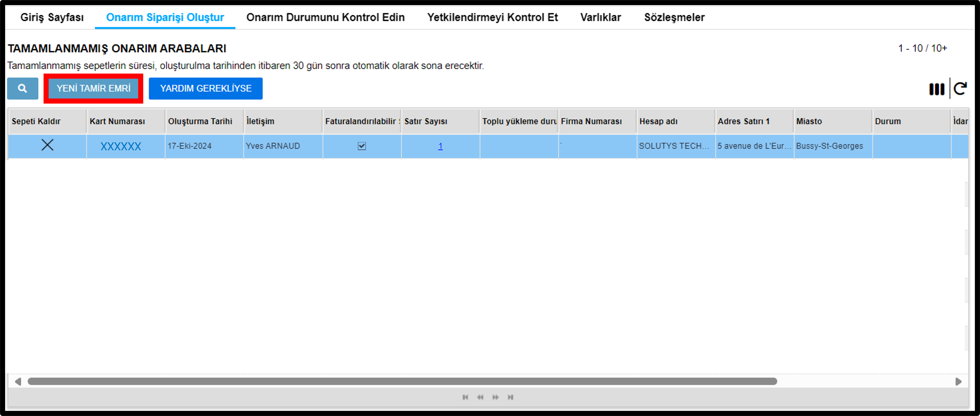
Task: Open the Varlıklar tab
Action: (600, 17)
